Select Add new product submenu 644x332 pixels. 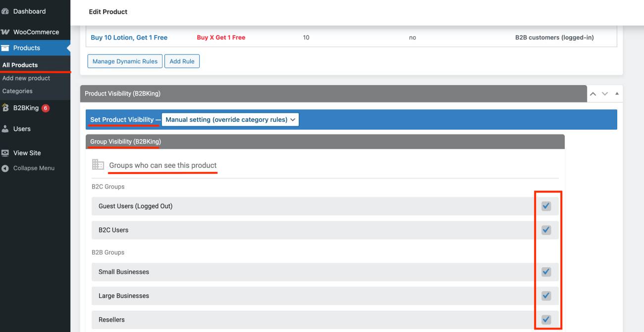[26, 78]
